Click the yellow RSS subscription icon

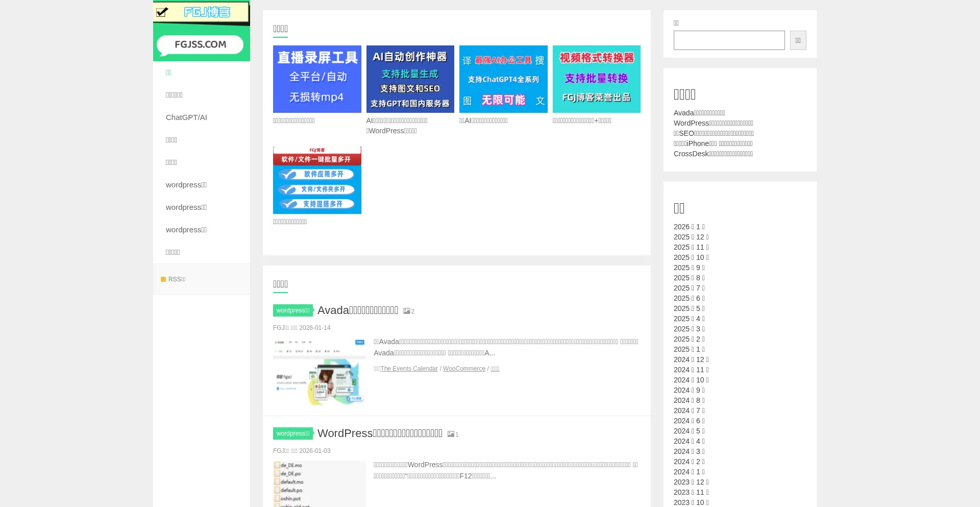pos(164,279)
